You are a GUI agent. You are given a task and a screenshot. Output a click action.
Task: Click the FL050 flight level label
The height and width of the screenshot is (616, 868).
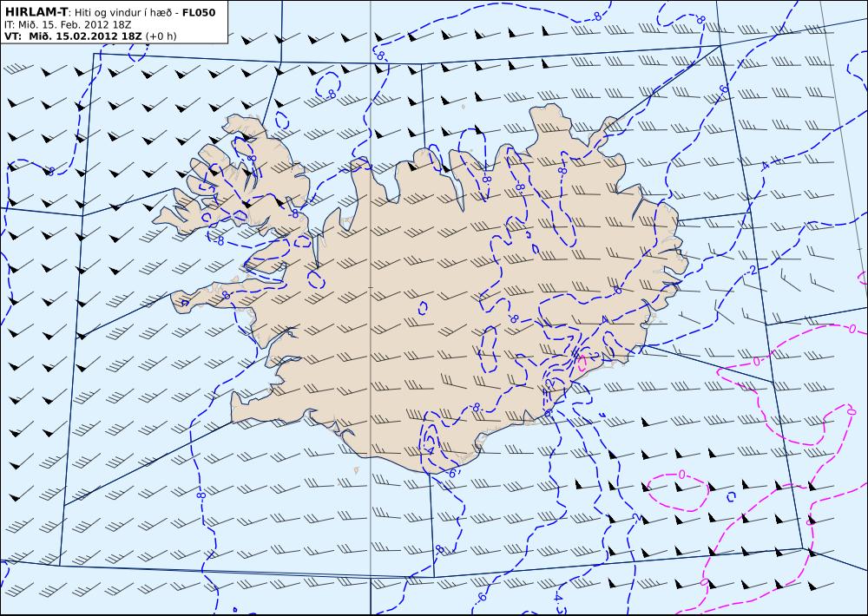[x=199, y=12]
